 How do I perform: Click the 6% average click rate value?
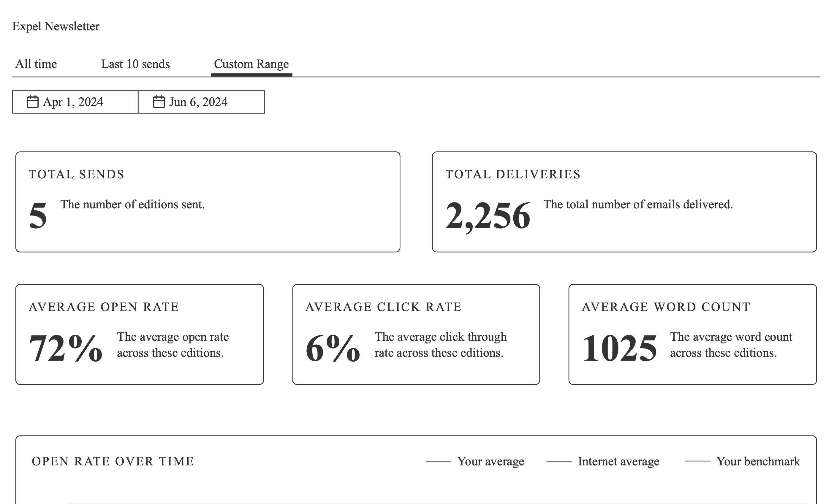(333, 348)
